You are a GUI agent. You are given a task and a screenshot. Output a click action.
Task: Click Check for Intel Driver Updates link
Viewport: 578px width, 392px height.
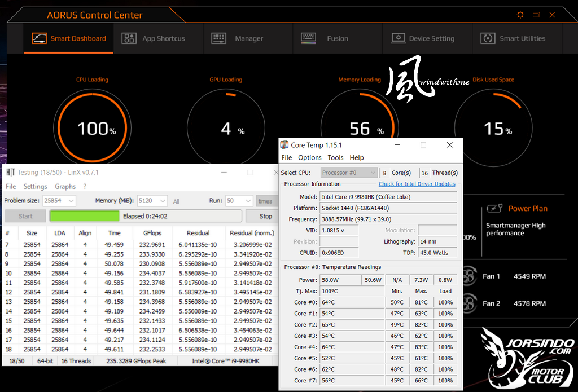pos(417,184)
